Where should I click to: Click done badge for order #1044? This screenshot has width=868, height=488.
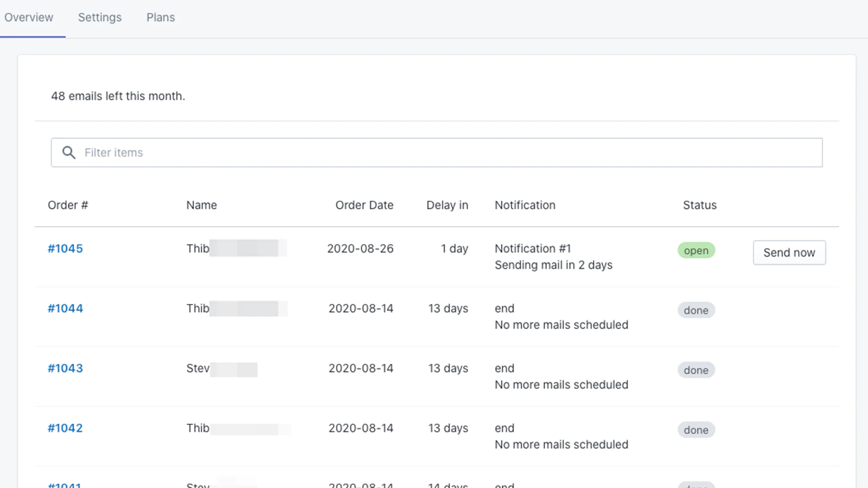pos(696,310)
